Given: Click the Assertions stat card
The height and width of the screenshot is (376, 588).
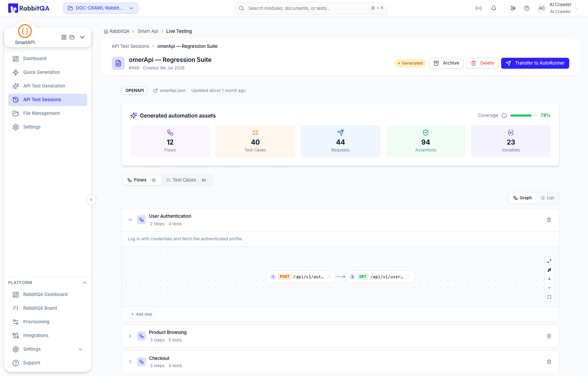Looking at the screenshot, I should tap(426, 141).
